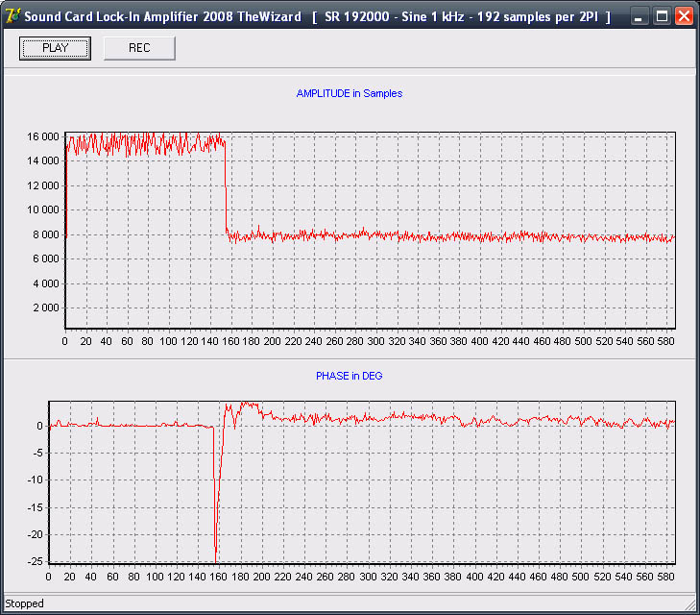Maximize the Lock-In Amplifier window
The height and width of the screenshot is (615, 700).
662,16
